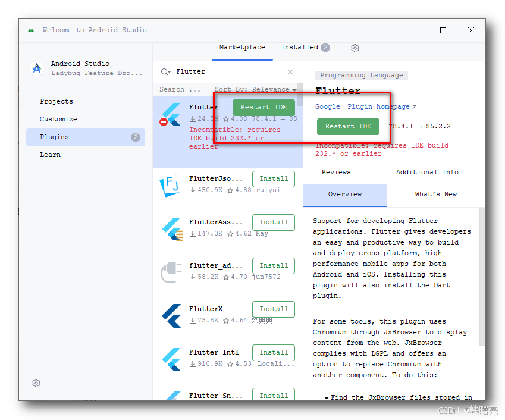Open Customize in the sidebar
This screenshot has height=420, width=505.
[58, 119]
